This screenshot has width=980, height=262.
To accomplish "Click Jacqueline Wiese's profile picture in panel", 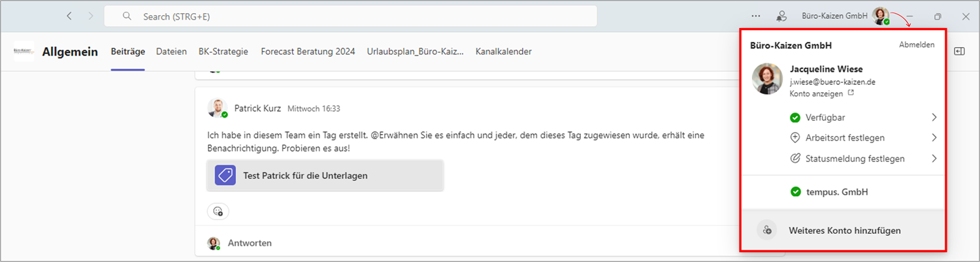I will (768, 79).
